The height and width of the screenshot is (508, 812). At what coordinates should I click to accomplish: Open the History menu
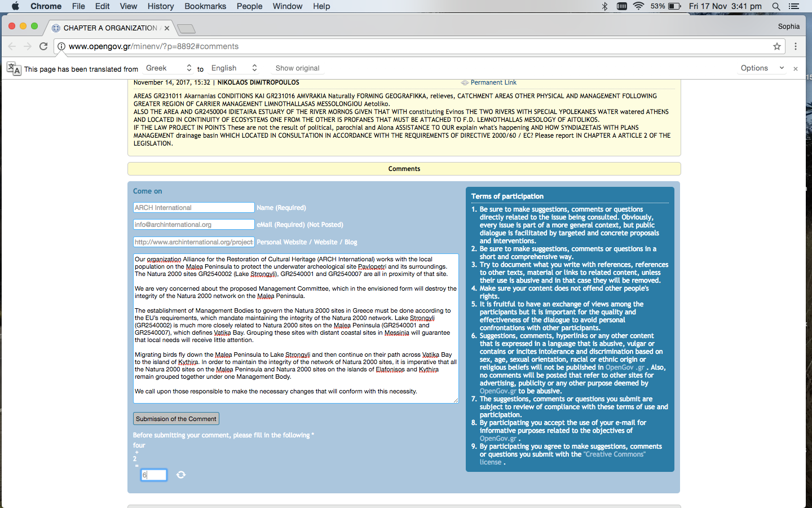click(x=161, y=6)
